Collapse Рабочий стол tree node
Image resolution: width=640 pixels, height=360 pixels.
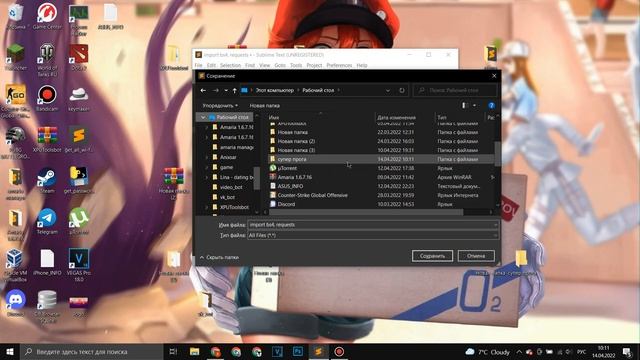coord(203,117)
